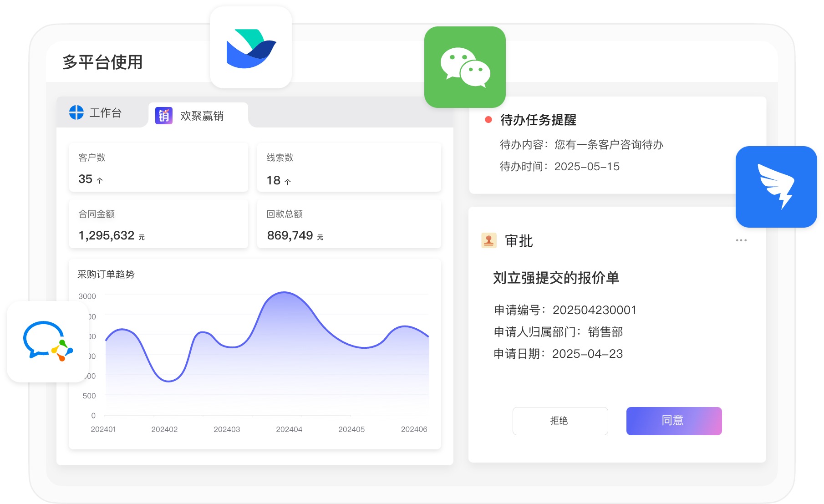Click the 500 y-axis label
This screenshot has width=824, height=504.
[89, 396]
